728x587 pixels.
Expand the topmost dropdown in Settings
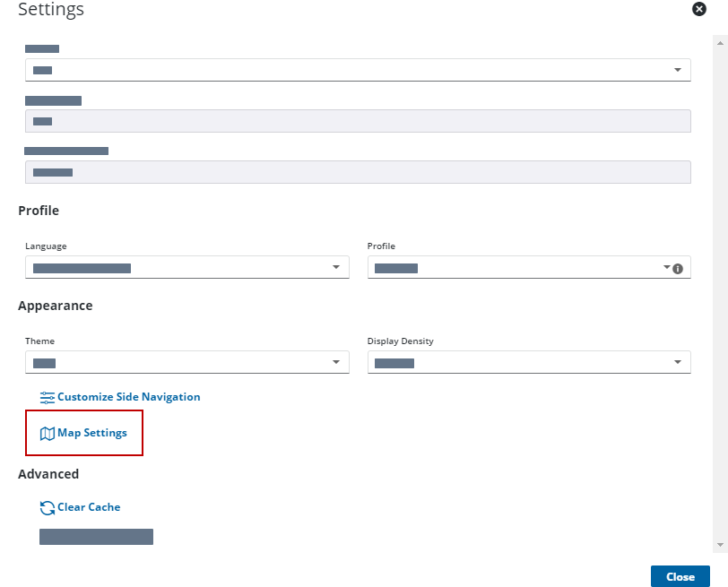pos(358,70)
